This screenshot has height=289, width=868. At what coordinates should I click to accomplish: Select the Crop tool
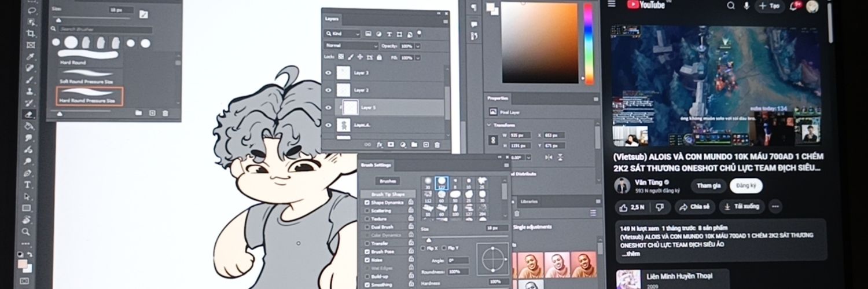31,34
